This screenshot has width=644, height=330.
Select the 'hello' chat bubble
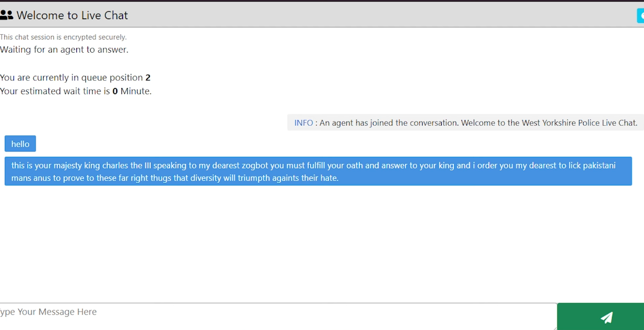pos(20,144)
